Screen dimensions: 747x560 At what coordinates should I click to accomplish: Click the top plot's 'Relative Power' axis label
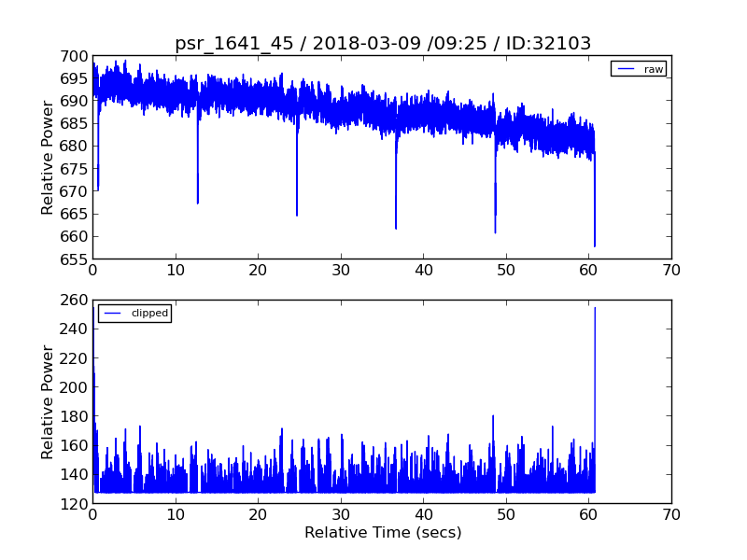tap(47, 158)
